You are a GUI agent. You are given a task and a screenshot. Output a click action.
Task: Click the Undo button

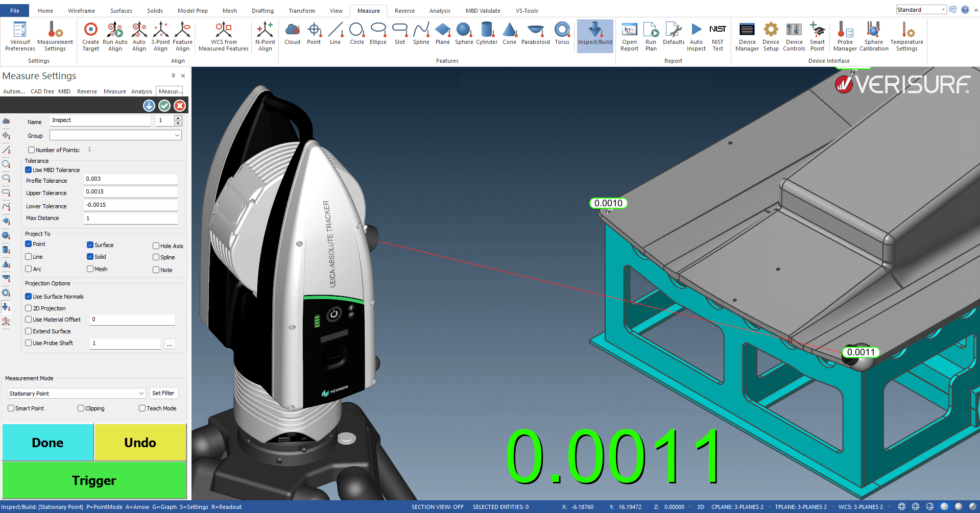(140, 443)
